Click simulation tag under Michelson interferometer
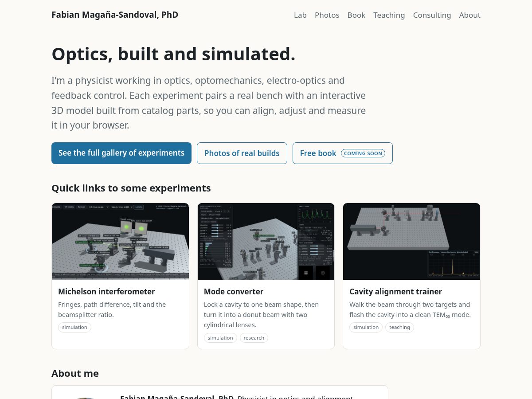Image resolution: width=532 pixels, height=399 pixels. click(x=74, y=327)
